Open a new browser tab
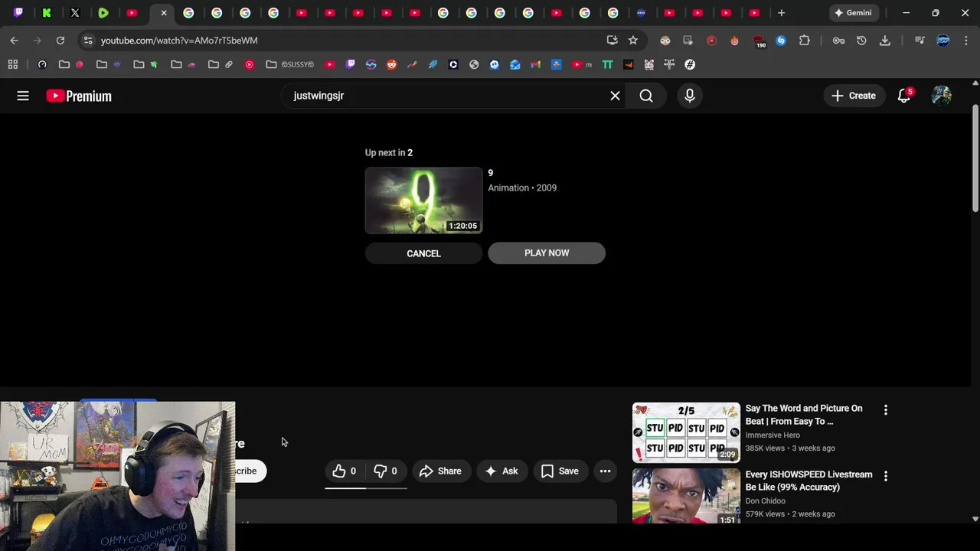Viewport: 980px width, 551px height. pyautogui.click(x=781, y=13)
